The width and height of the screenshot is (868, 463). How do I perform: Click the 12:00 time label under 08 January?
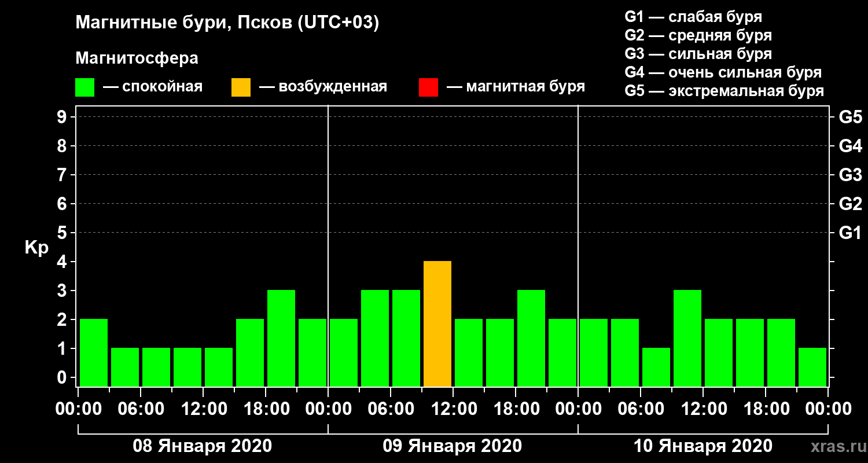tap(203, 409)
